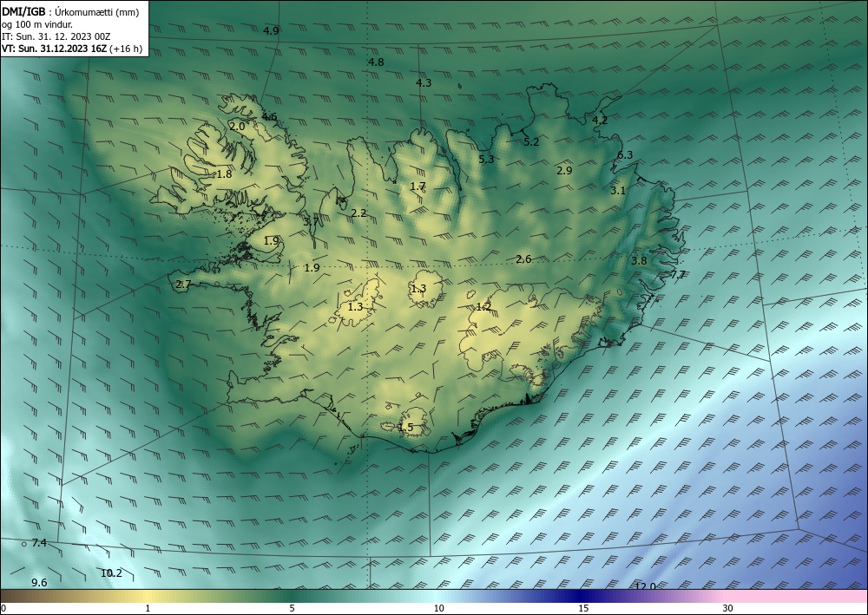Click the 2.6 value label

coord(523,258)
